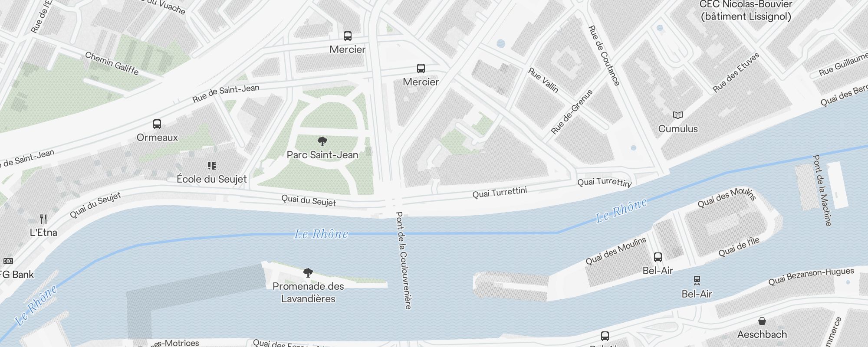Click the Quai Turrettini street label
This screenshot has height=347, width=868.
point(500,192)
